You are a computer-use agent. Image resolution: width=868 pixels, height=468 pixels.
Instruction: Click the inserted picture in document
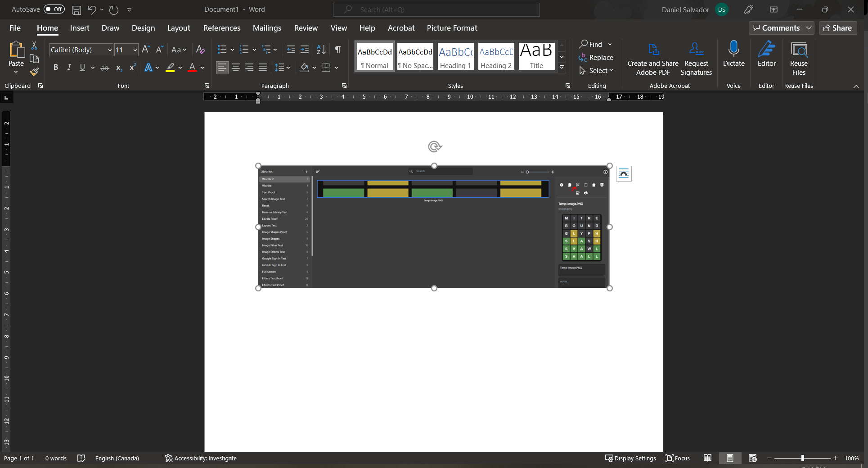tap(434, 227)
